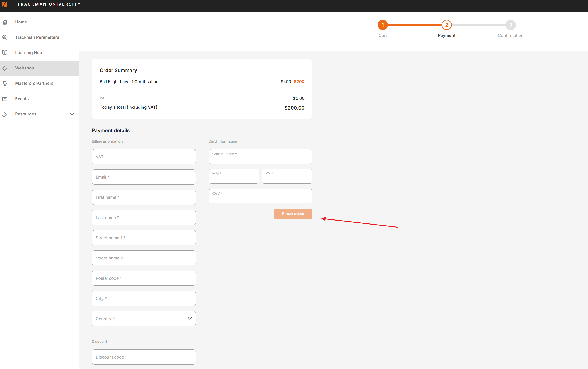Image resolution: width=588 pixels, height=369 pixels.
Task: Click the Card information label
Action: pyautogui.click(x=223, y=141)
